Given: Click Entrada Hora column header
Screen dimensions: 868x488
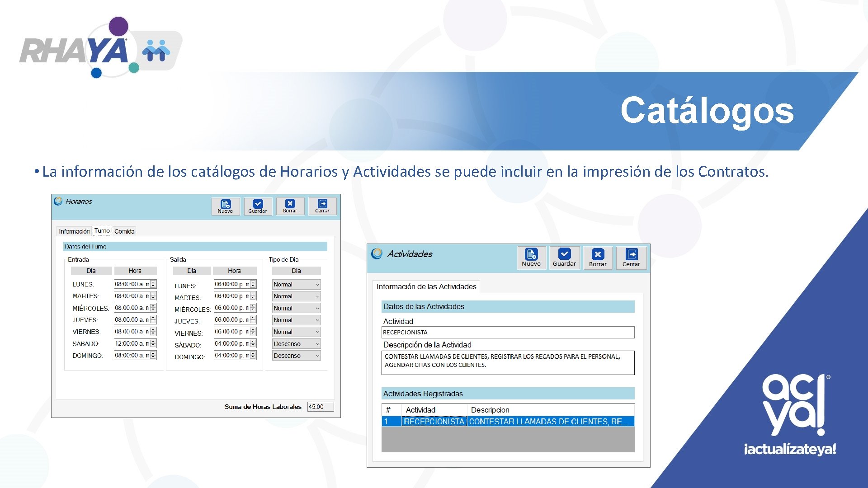Looking at the screenshot, I should click(x=135, y=271).
